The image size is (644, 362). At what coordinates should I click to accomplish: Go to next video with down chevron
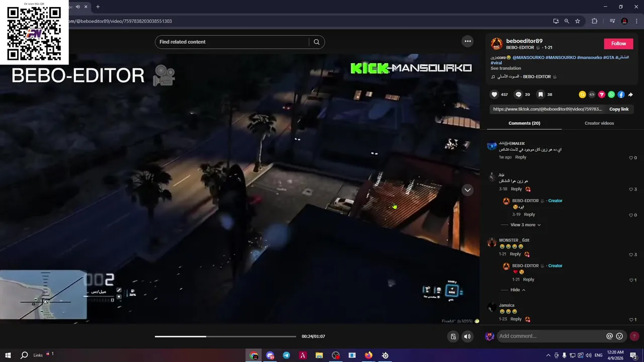(467, 190)
